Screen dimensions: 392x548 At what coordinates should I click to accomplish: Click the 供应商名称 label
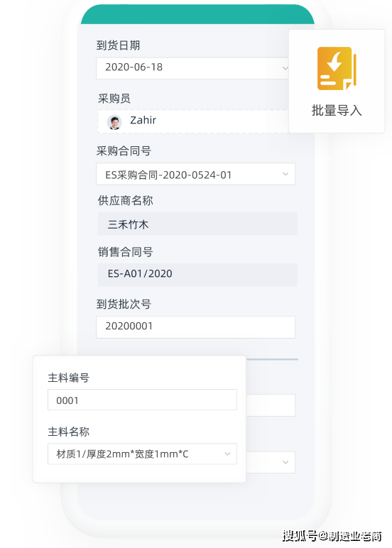(125, 201)
